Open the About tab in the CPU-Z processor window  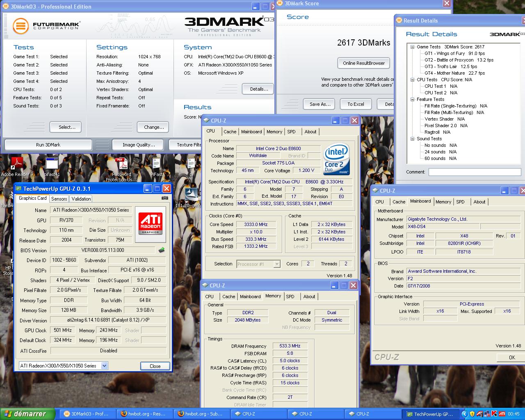click(310, 132)
